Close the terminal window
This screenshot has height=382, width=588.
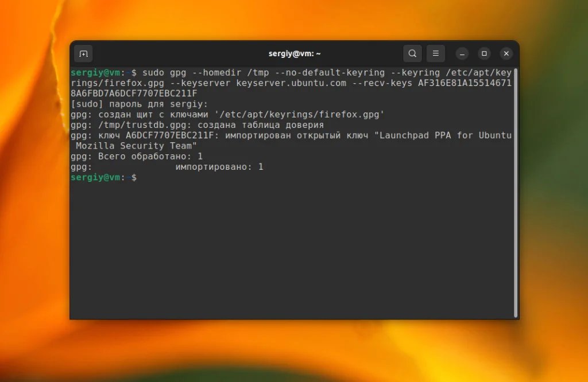506,53
